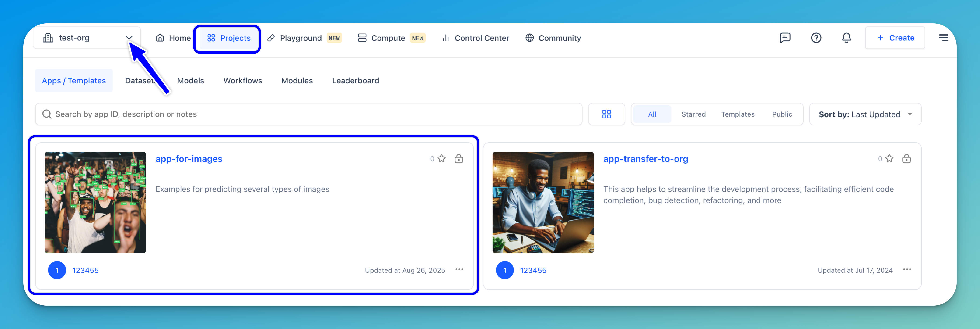Click the lock icon on app-for-images

[x=459, y=158]
